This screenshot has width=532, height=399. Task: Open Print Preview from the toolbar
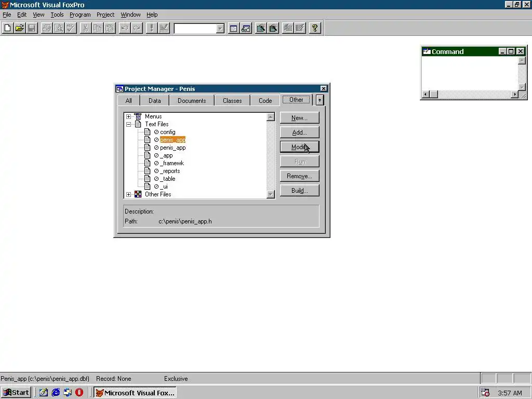pos(59,28)
